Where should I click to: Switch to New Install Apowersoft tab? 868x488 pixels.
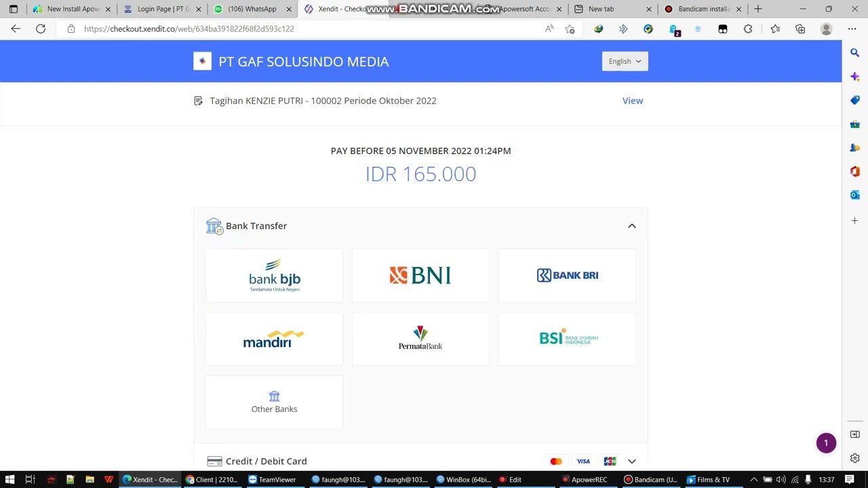pyautogui.click(x=71, y=9)
